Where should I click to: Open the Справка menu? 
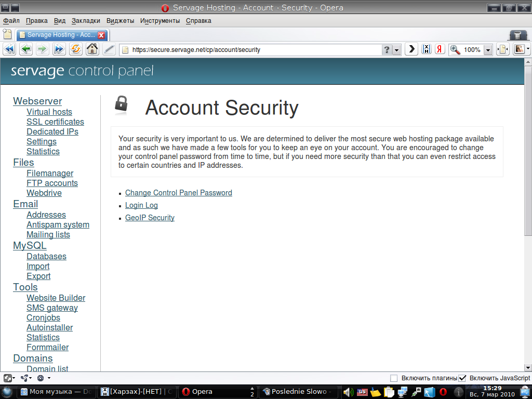point(198,21)
